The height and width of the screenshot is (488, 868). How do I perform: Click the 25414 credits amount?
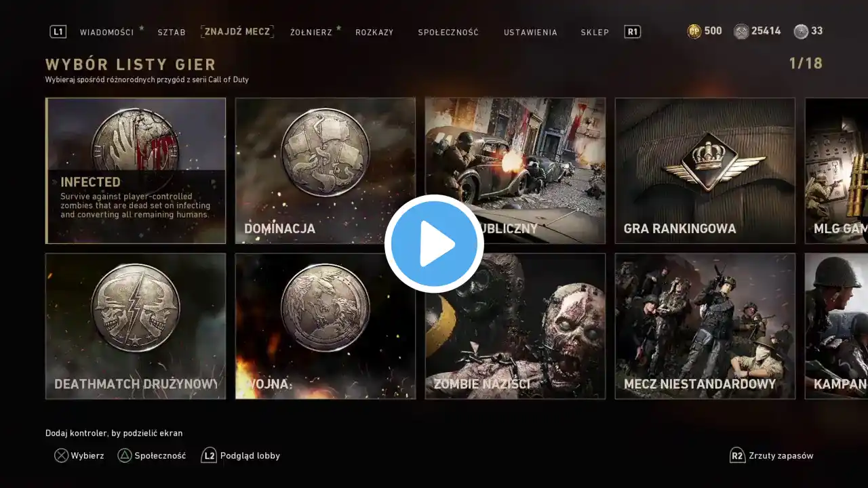[766, 31]
